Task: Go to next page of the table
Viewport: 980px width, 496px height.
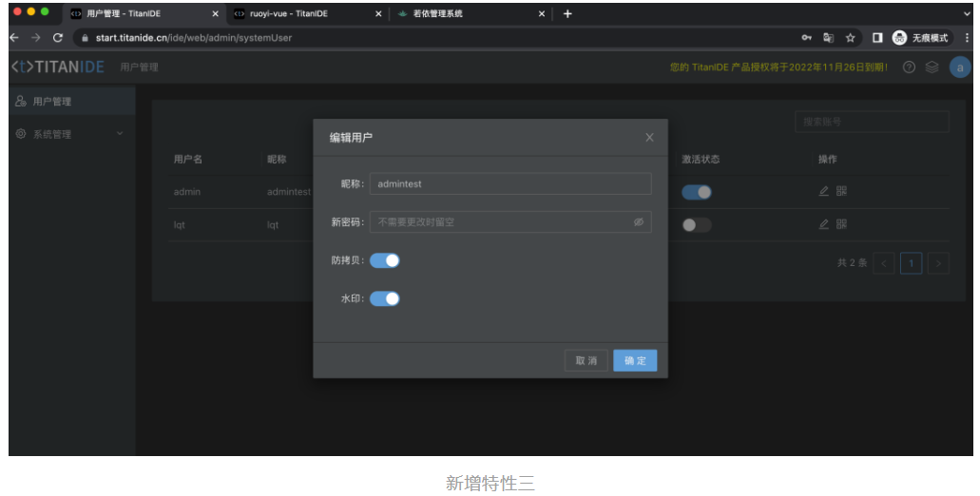Action: tap(938, 263)
